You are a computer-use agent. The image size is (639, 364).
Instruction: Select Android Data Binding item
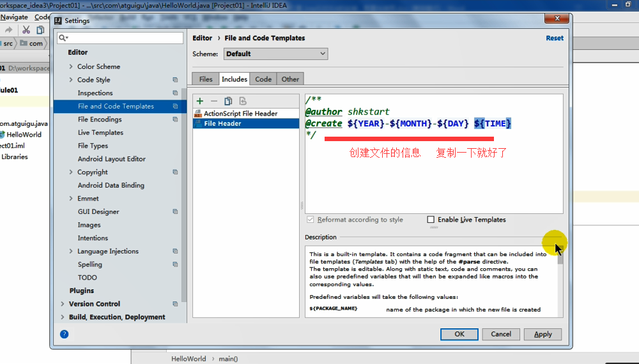[x=111, y=185]
